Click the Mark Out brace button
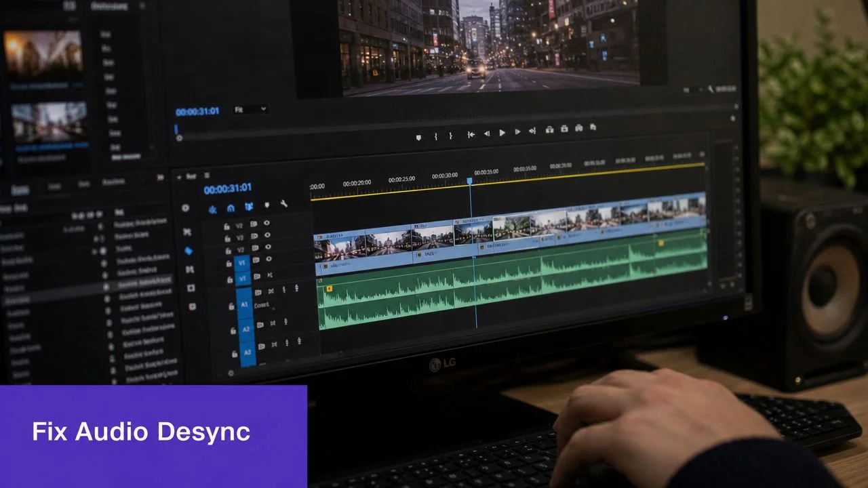Viewport: 868px width, 488px height. [451, 136]
